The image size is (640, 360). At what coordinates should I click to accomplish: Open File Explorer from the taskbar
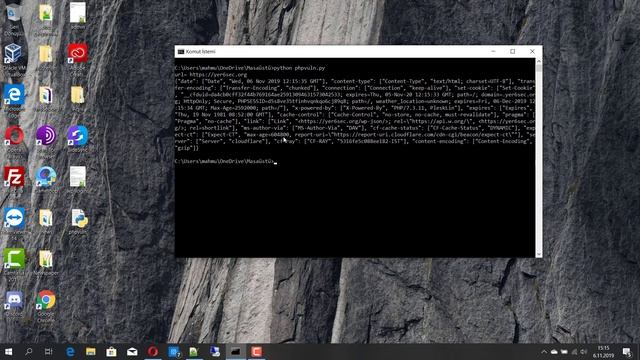(x=91, y=351)
